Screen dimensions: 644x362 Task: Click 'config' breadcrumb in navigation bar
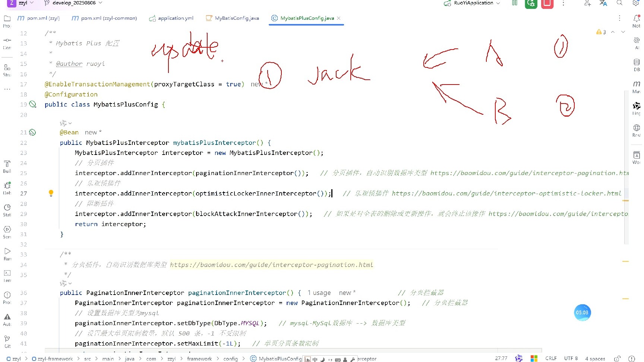coord(231,359)
